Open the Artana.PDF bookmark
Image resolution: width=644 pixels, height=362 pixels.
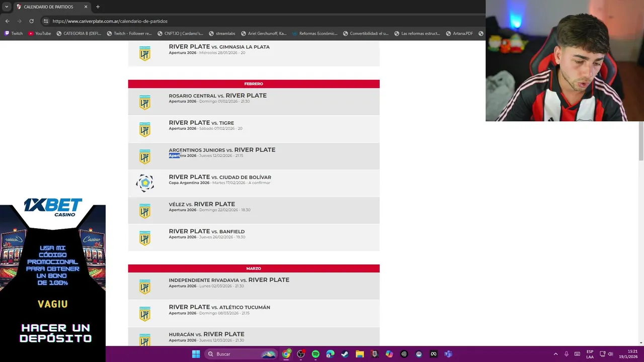pos(459,33)
